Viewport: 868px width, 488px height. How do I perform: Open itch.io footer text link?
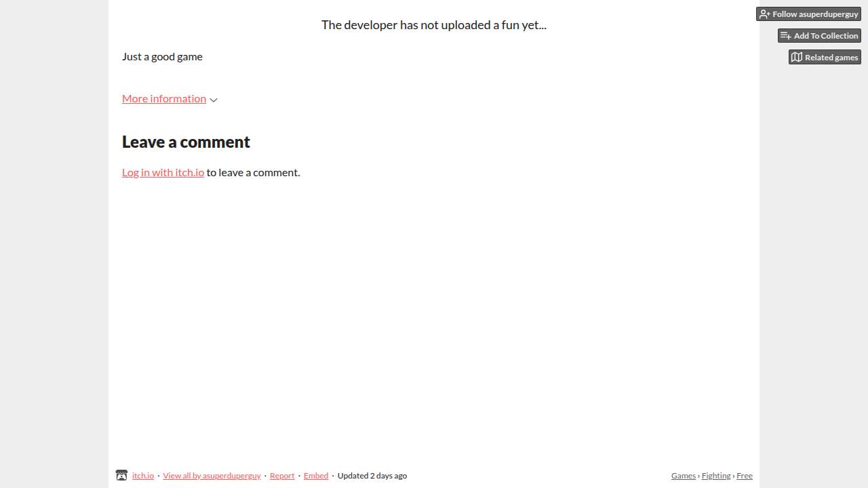pos(143,476)
